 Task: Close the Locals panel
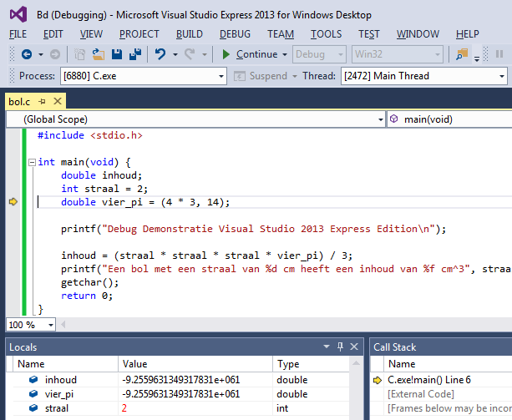(x=354, y=347)
